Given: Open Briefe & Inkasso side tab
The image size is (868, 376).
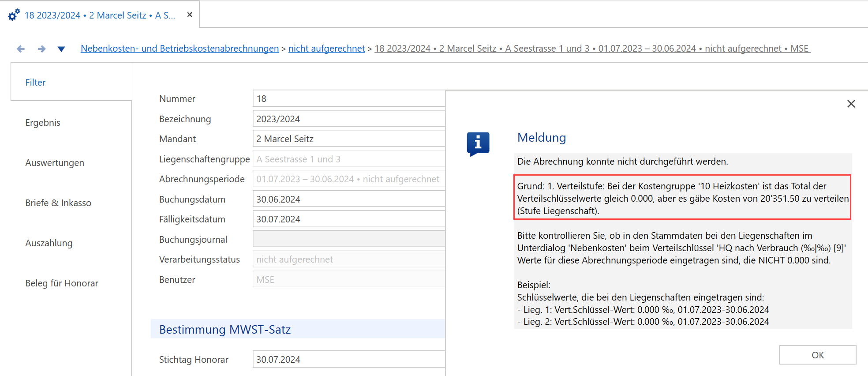Looking at the screenshot, I should 58,203.
